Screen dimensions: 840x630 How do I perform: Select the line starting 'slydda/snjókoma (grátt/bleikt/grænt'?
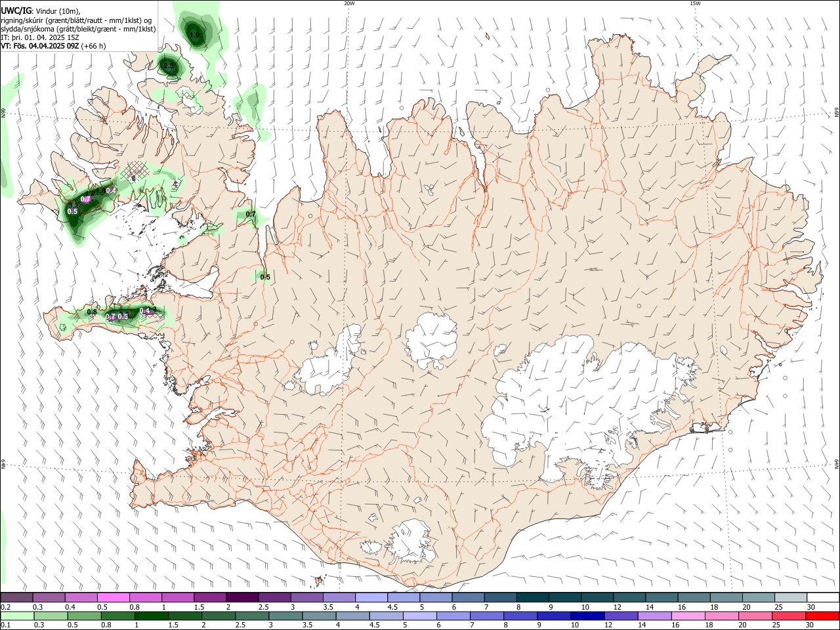point(78,29)
